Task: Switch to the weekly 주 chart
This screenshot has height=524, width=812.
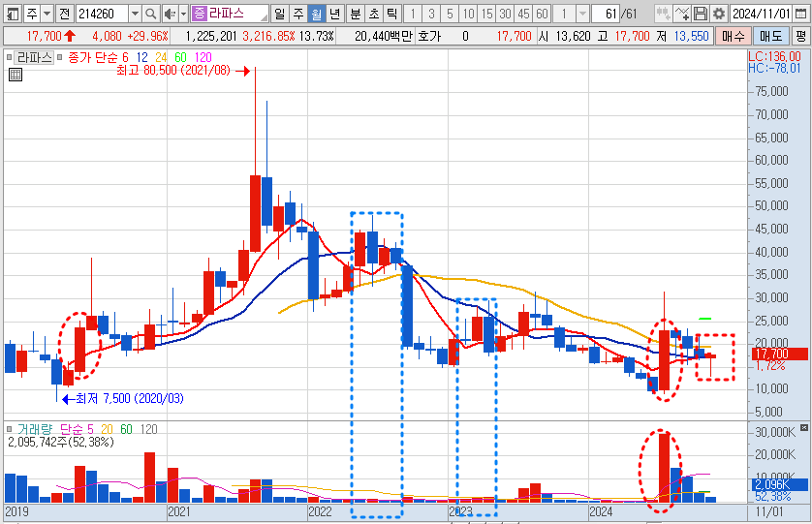Action: (298, 14)
